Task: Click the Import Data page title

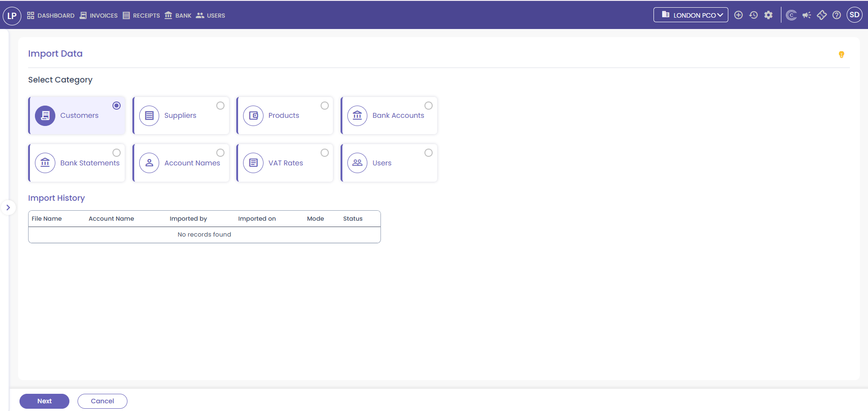Action: tap(55, 53)
